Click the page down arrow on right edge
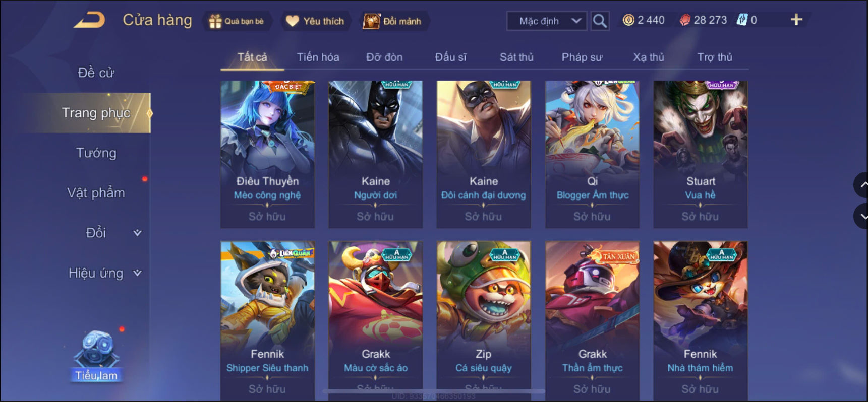868x402 pixels. 861,216
